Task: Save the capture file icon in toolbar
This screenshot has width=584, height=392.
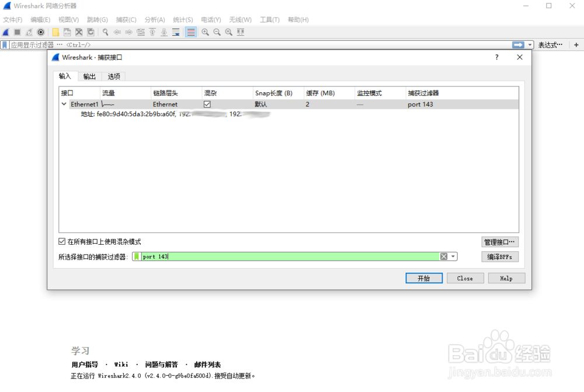Action: coord(67,32)
